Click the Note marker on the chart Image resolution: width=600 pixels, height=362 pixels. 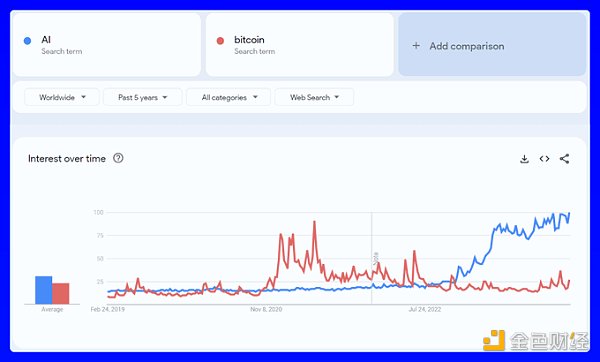(376, 258)
